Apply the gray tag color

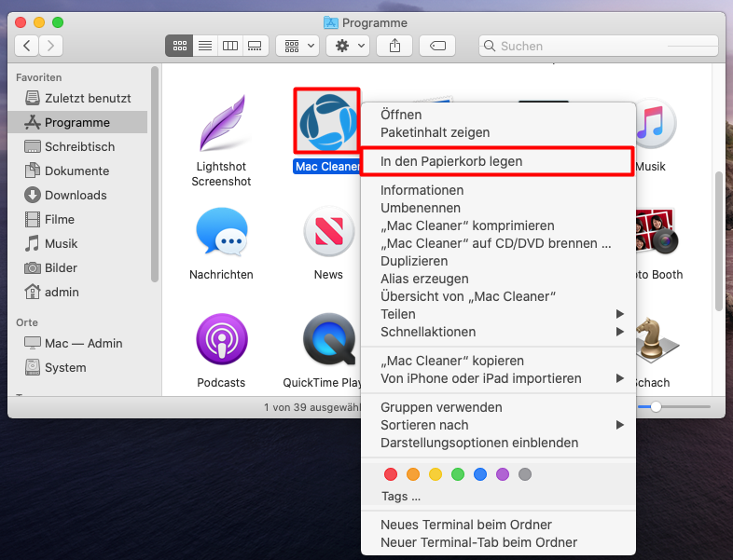(x=525, y=474)
